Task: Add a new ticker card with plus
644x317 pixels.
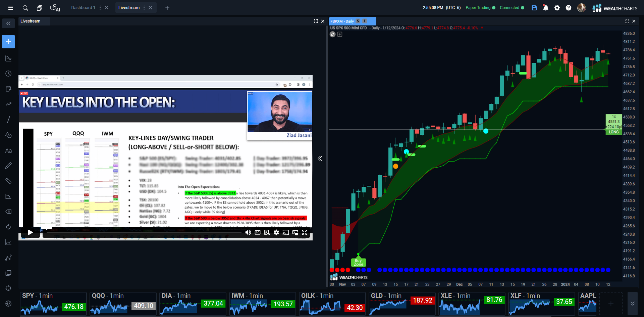Action: [611, 304]
